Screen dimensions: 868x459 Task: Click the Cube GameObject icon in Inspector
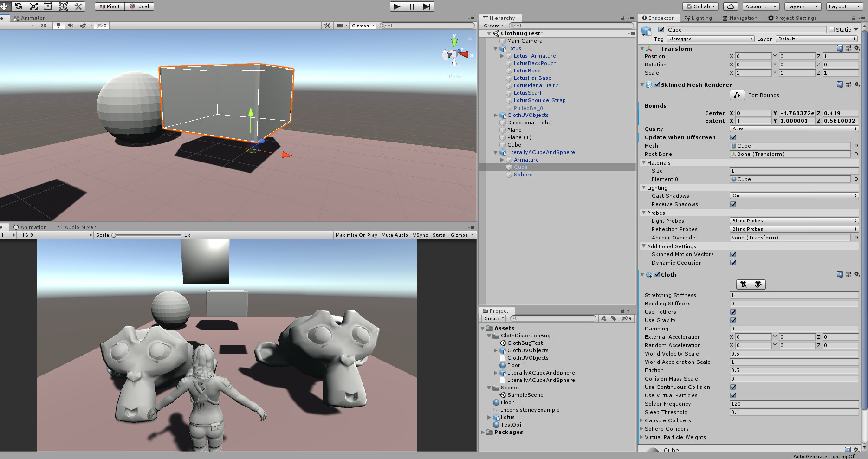click(x=646, y=31)
